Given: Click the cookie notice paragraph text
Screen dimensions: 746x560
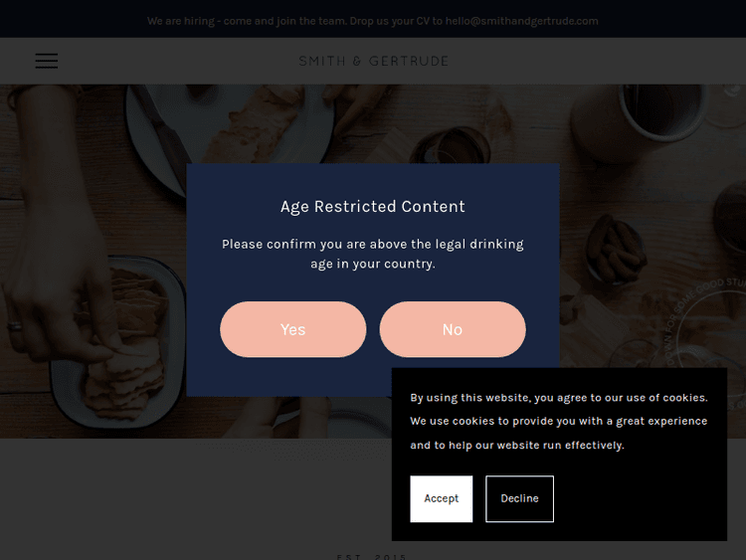Looking at the screenshot, I should pos(558,421).
